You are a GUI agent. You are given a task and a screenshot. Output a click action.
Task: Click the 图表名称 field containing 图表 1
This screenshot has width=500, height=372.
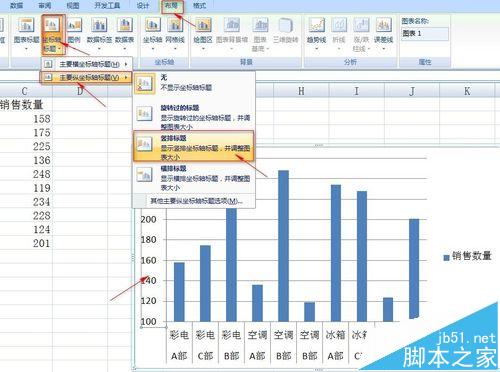point(425,33)
